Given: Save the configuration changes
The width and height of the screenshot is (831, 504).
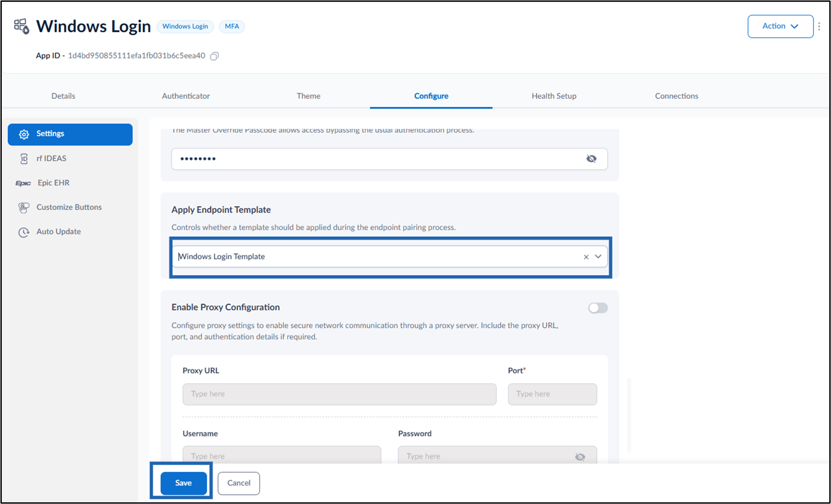Looking at the screenshot, I should [183, 483].
